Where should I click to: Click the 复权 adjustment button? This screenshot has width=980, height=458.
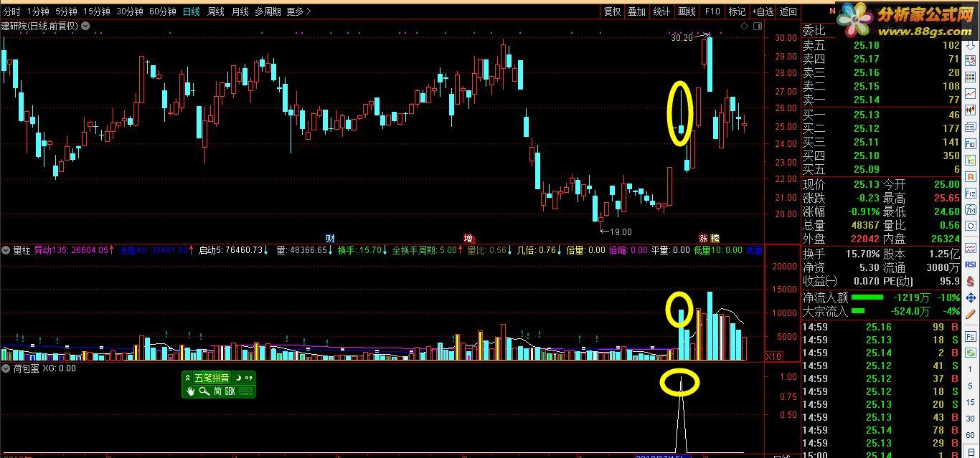tap(612, 11)
